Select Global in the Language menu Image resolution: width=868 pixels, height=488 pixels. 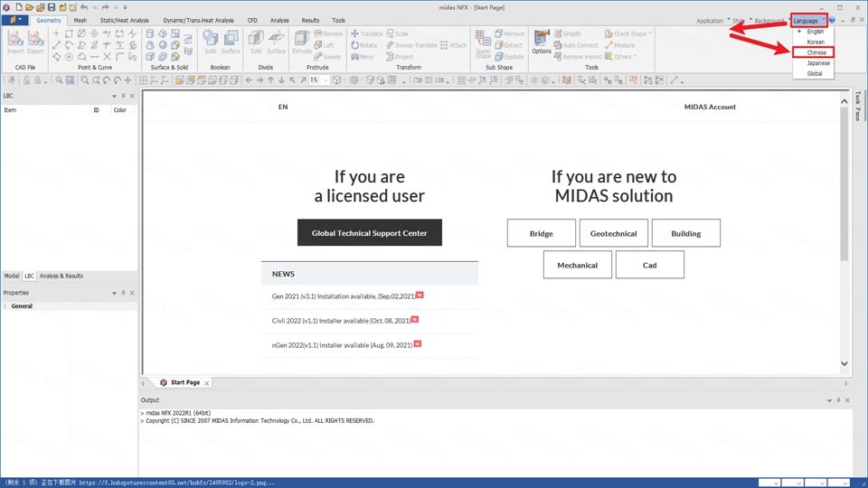[815, 73]
